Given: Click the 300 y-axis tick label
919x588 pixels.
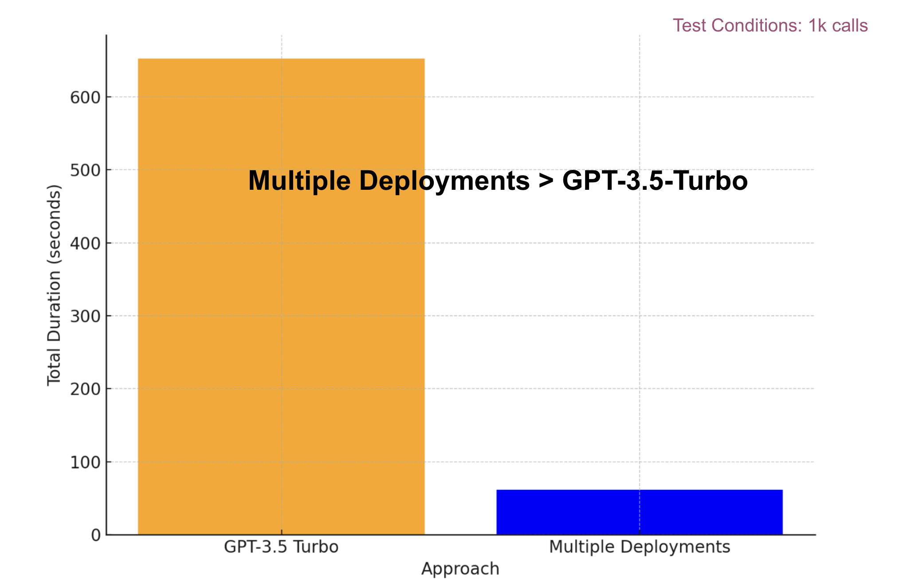Looking at the screenshot, I should pyautogui.click(x=85, y=317).
